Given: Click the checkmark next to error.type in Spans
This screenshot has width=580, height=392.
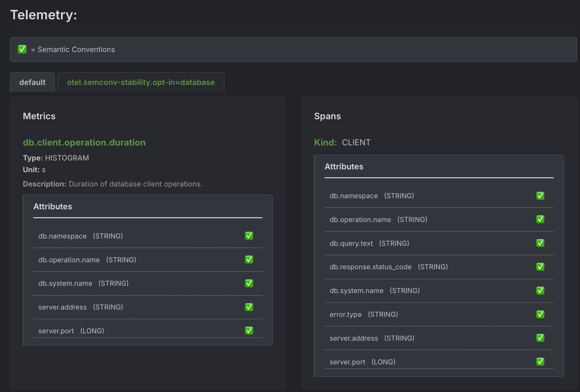Looking at the screenshot, I should 540,314.
